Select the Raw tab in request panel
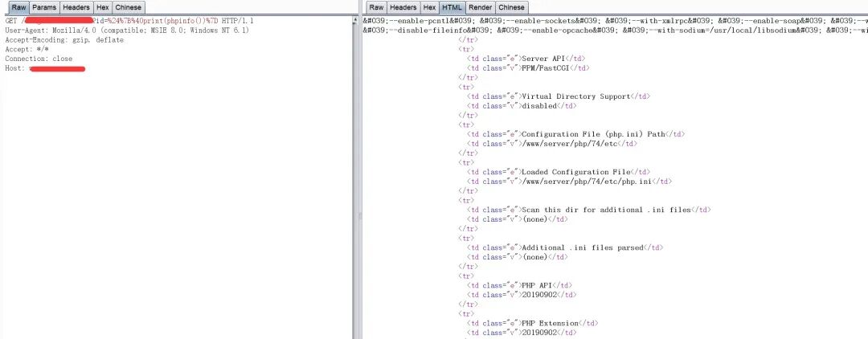 click(18, 7)
